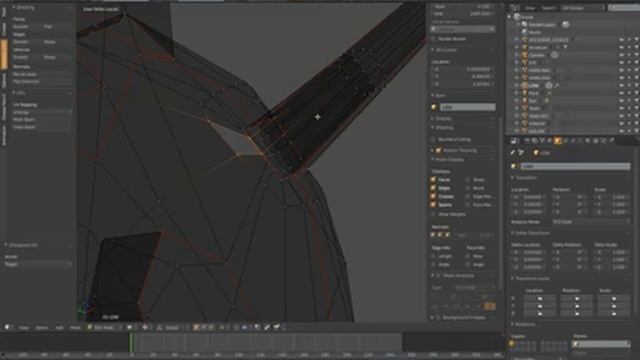The width and height of the screenshot is (640, 360).
Task: Toggle the Faces overlay checkbox
Action: point(433,180)
